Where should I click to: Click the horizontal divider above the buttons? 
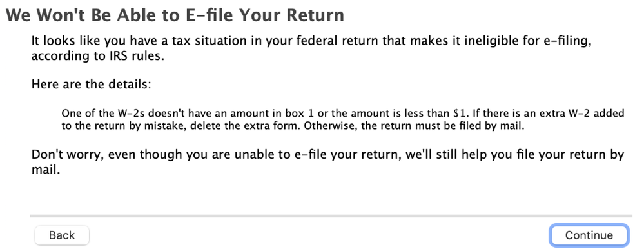331,215
